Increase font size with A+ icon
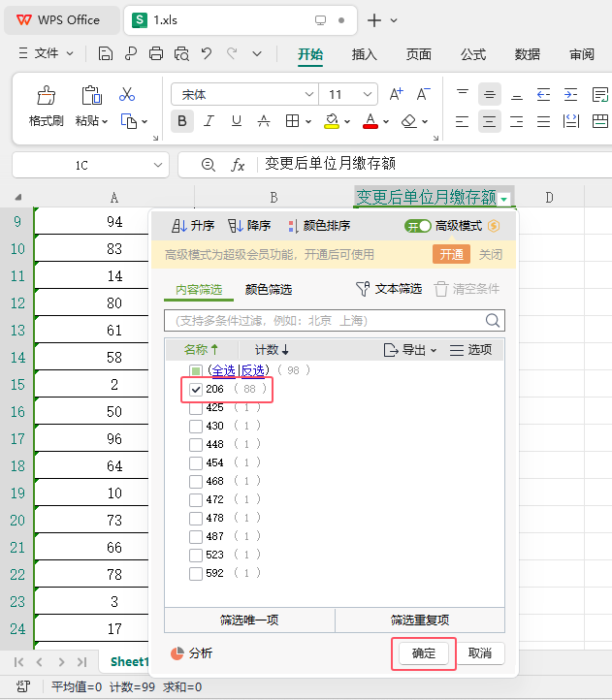This screenshot has width=612, height=700. (396, 94)
